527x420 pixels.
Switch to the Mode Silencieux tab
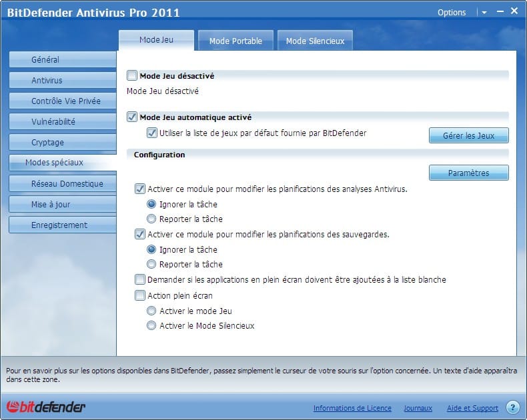pos(315,41)
